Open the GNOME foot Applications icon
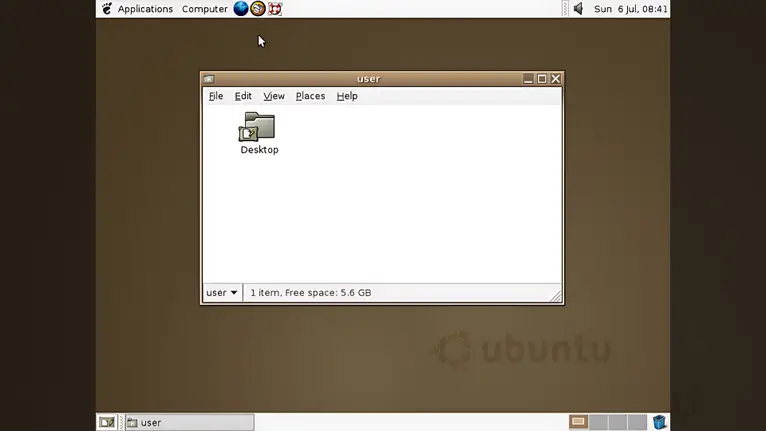Viewport: 766px width, 431px height. (x=107, y=8)
